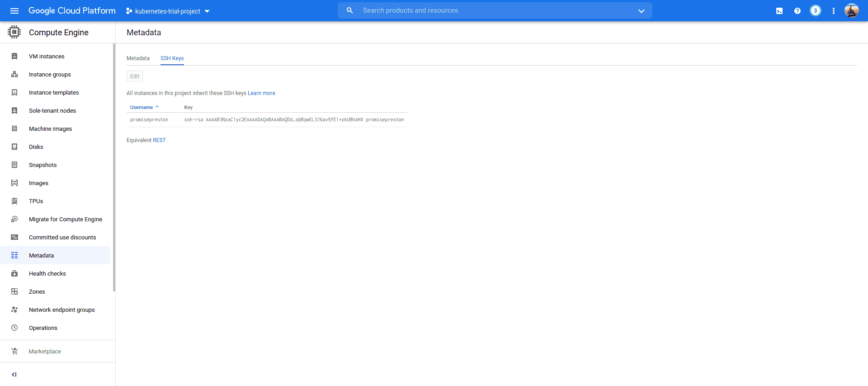Click the Machine images sidebar icon
868x386 pixels.
tap(14, 129)
